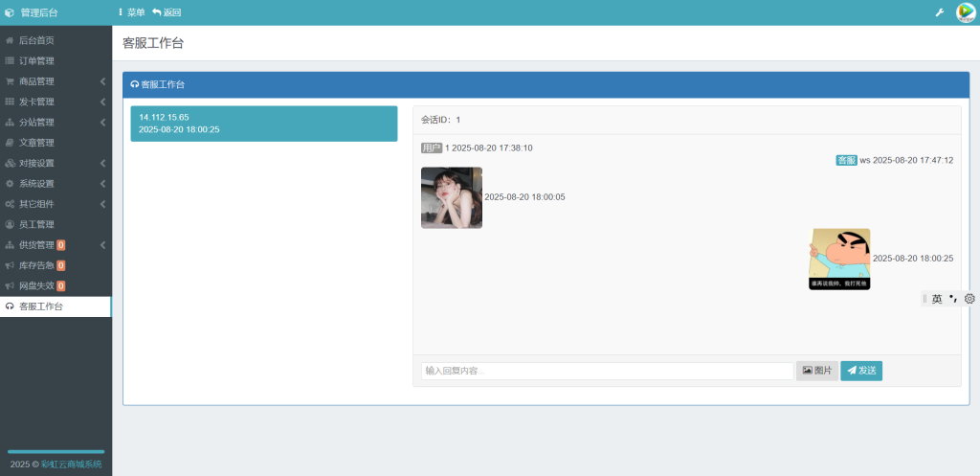Click the 返回 back button
980x476 pixels.
pyautogui.click(x=167, y=12)
